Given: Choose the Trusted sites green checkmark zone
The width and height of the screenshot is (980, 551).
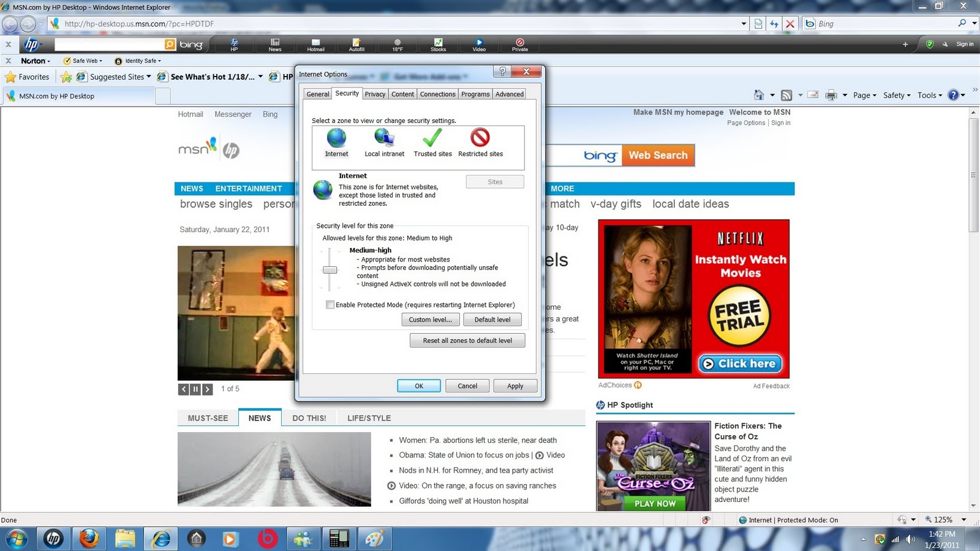Looking at the screenshot, I should coord(432,138).
